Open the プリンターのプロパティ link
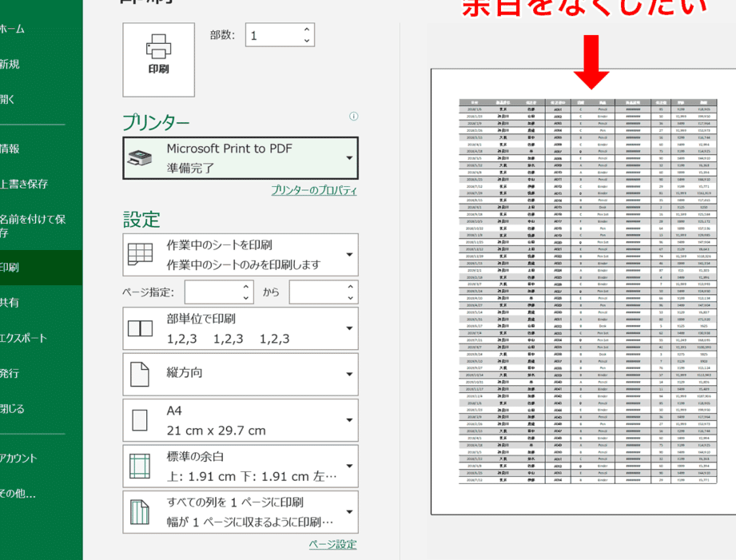The height and width of the screenshot is (560, 736). point(313,190)
